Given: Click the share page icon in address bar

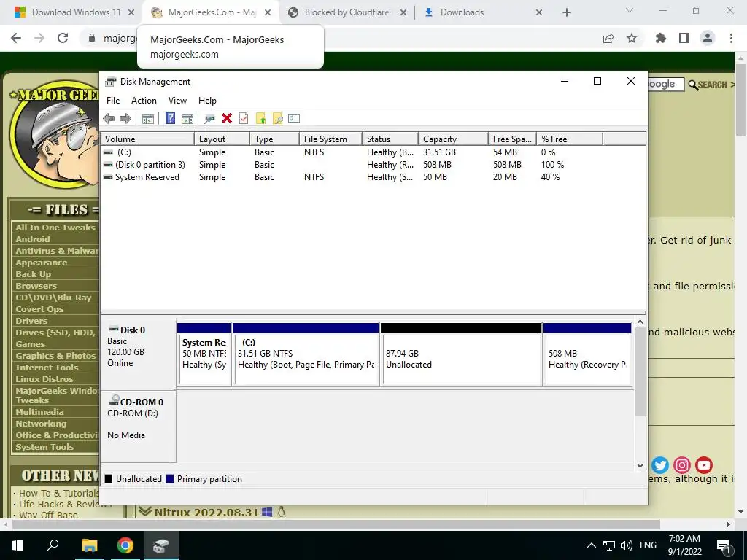Looking at the screenshot, I should coord(608,38).
